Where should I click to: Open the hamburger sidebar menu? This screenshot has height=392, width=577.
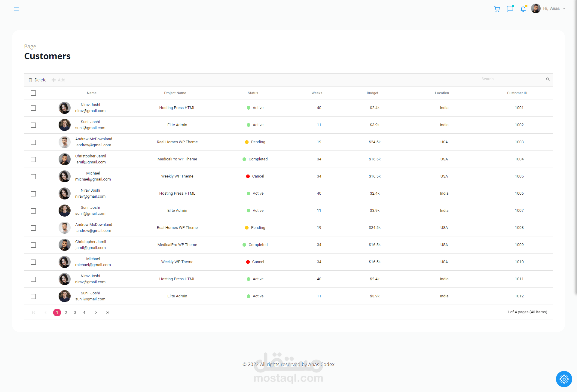tap(16, 9)
